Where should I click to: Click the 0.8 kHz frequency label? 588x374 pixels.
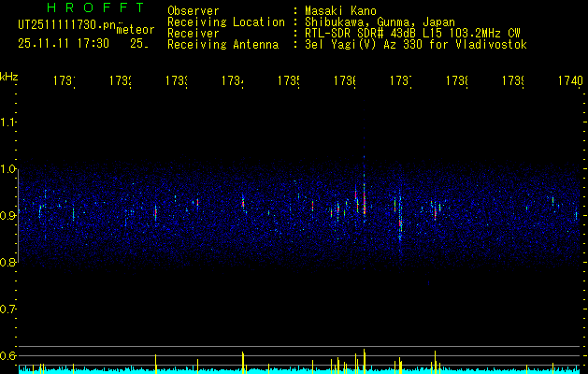(7, 262)
